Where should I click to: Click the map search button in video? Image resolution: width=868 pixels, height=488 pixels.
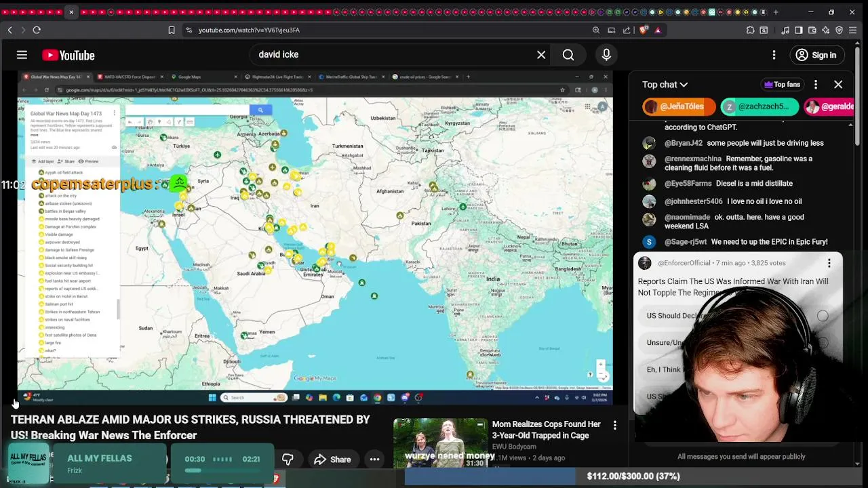(x=260, y=110)
